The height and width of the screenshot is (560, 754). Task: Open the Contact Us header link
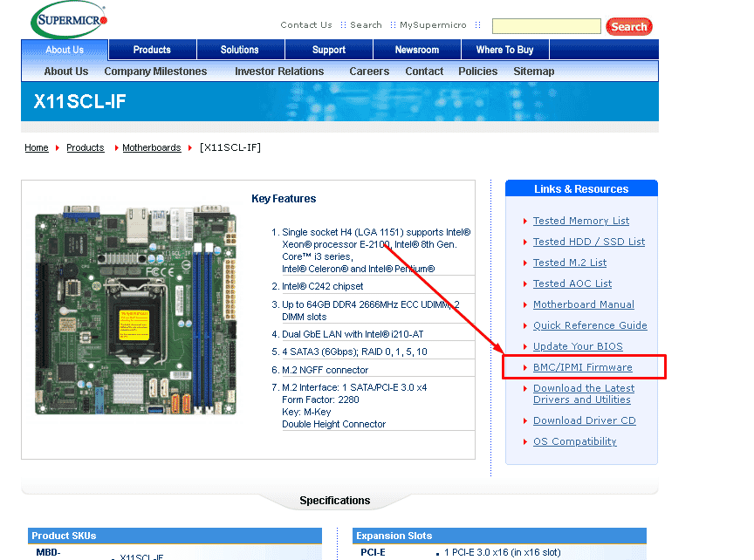pyautogui.click(x=305, y=25)
